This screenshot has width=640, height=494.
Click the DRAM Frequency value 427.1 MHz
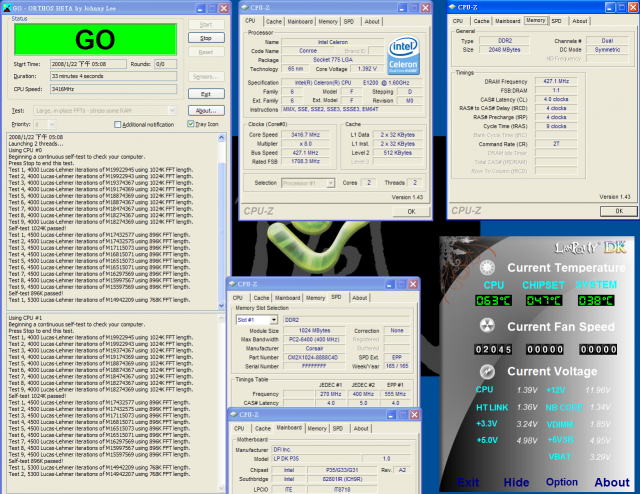coord(556,81)
